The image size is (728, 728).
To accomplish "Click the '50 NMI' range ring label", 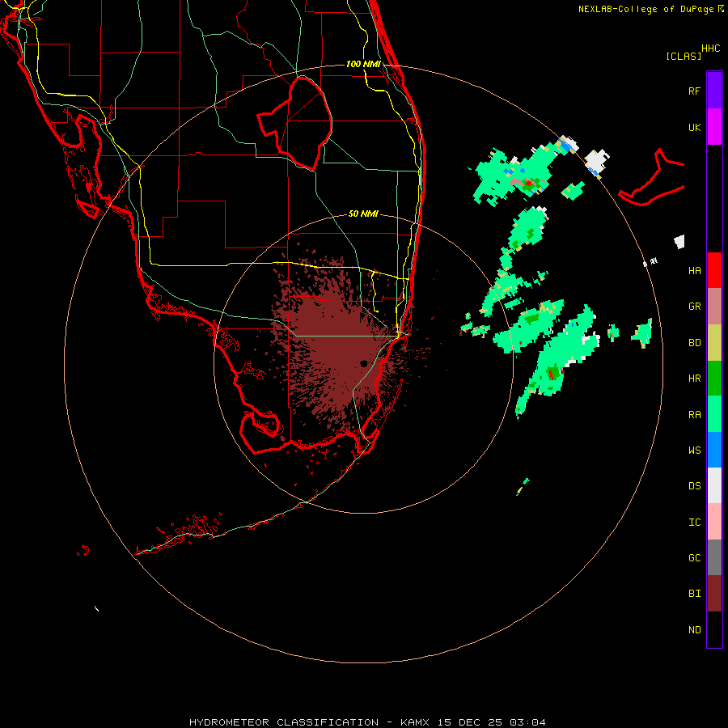I will pos(363,214).
